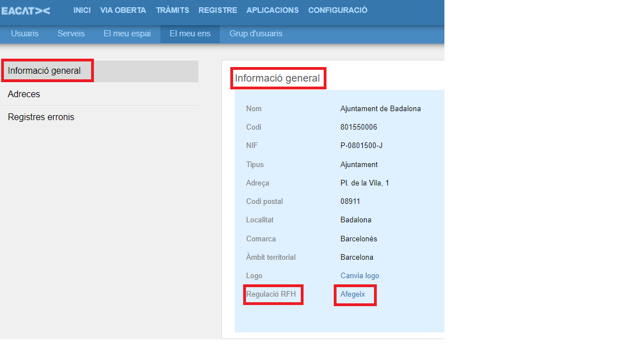Viewport: 644px width, 362px height.
Task: Select Informació general in the sidebar
Action: (45, 71)
